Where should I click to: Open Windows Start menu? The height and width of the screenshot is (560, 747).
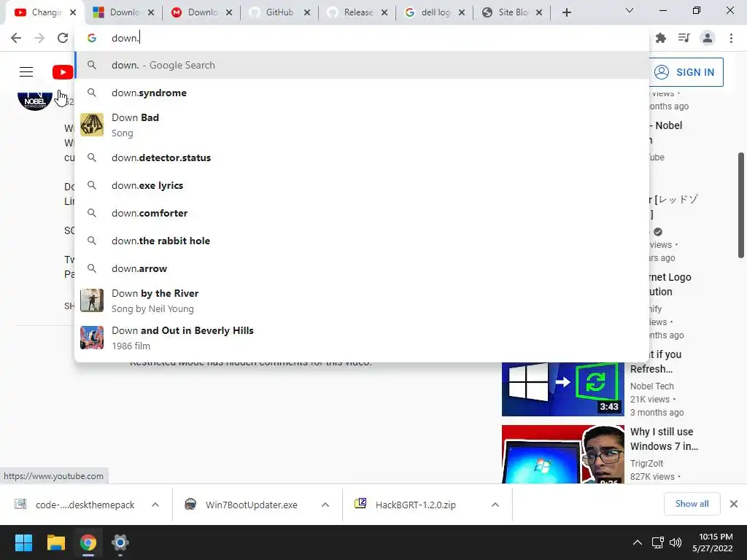pos(23,542)
